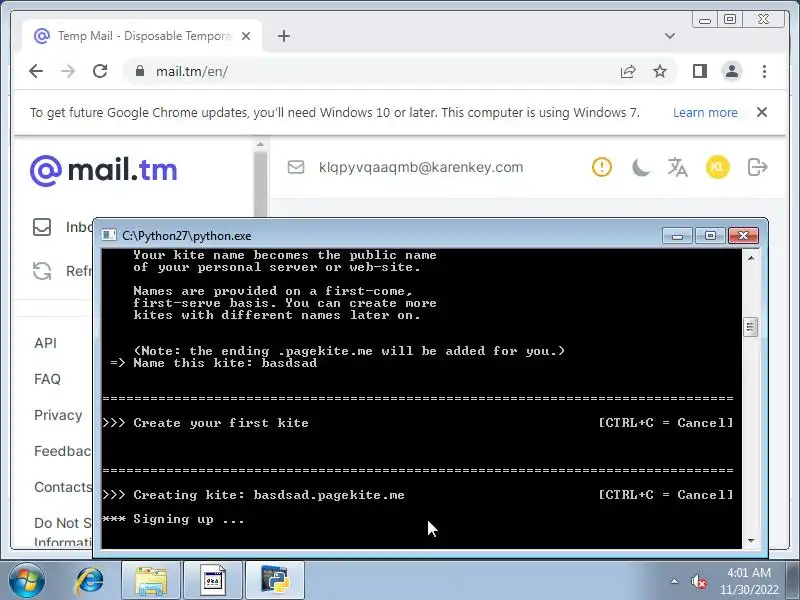This screenshot has height=600, width=800.
Task: Open the FAQ link in sidebar
Action: pos(47,379)
